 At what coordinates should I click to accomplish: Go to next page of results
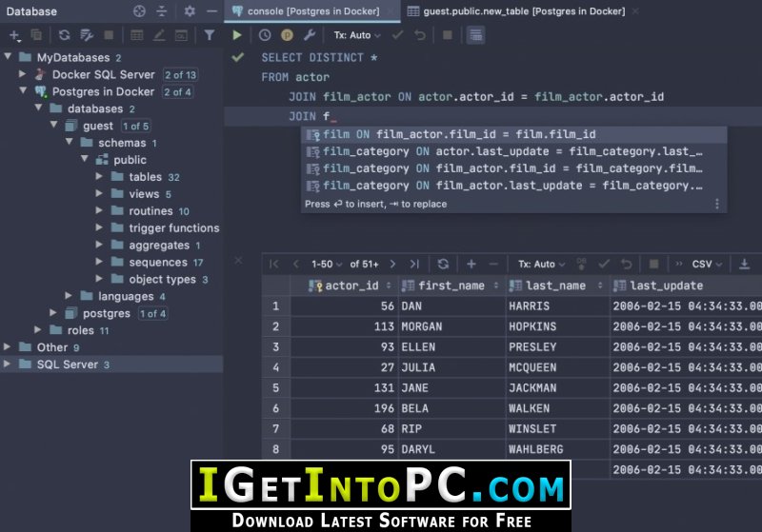392,264
